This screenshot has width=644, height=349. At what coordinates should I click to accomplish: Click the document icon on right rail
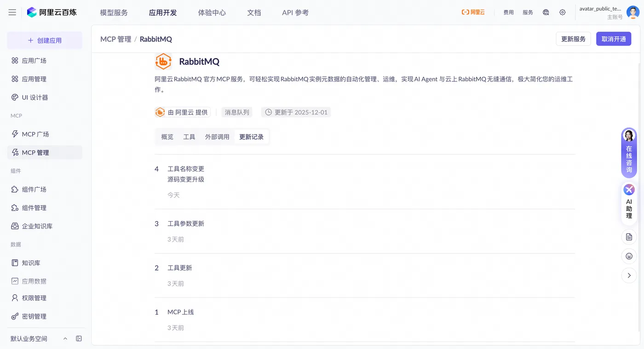[629, 237]
